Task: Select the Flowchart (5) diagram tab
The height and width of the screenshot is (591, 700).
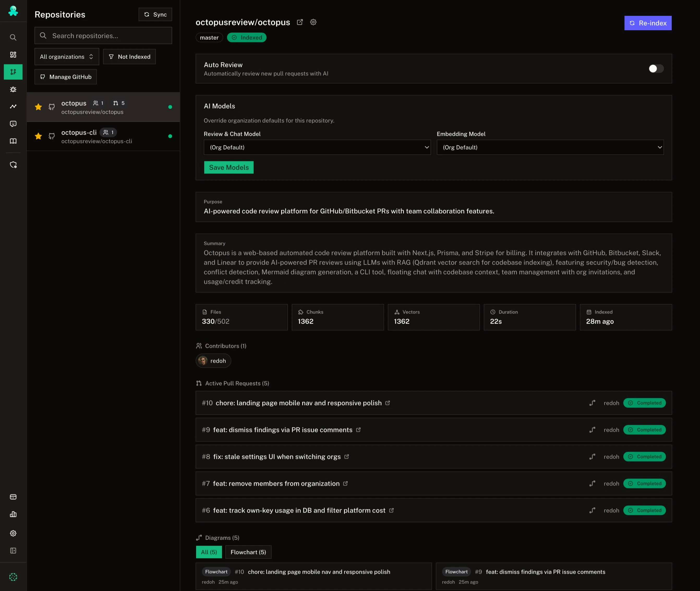Action: [x=248, y=552]
